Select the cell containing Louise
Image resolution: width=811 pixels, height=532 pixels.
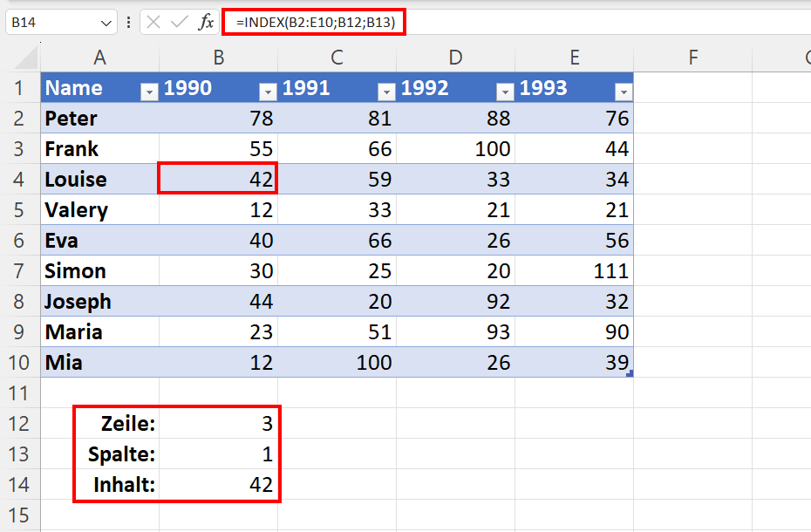(99, 179)
